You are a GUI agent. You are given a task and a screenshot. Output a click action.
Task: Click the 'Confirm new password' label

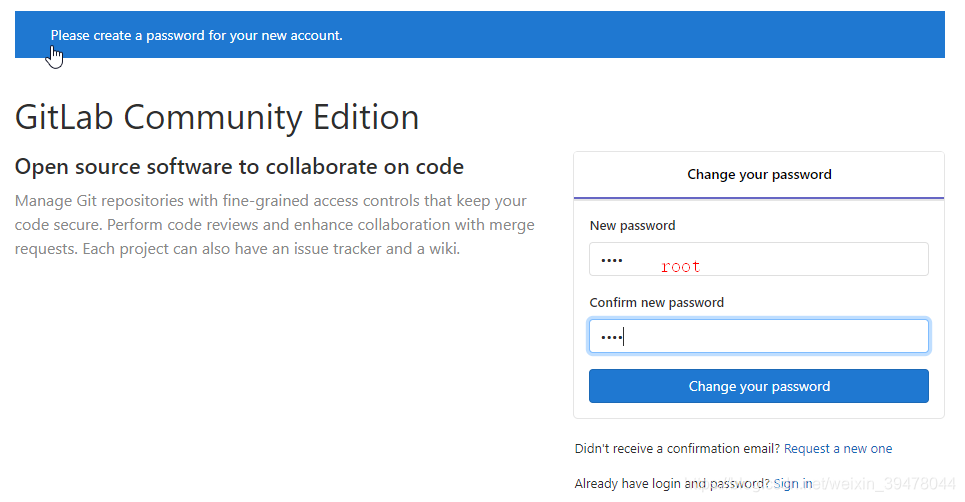click(657, 303)
